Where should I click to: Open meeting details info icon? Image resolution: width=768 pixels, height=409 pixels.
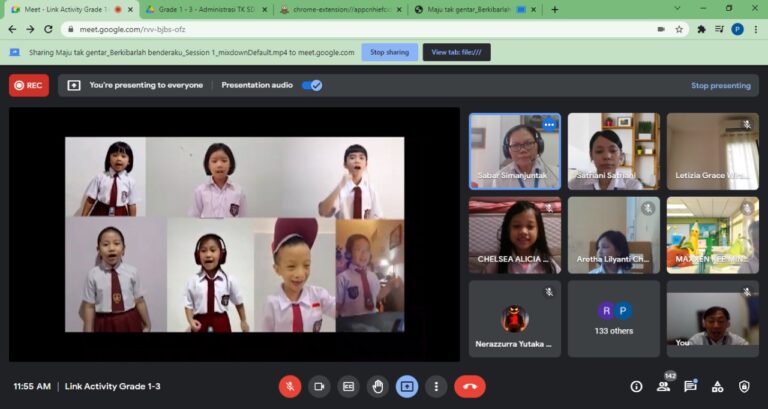tap(636, 386)
